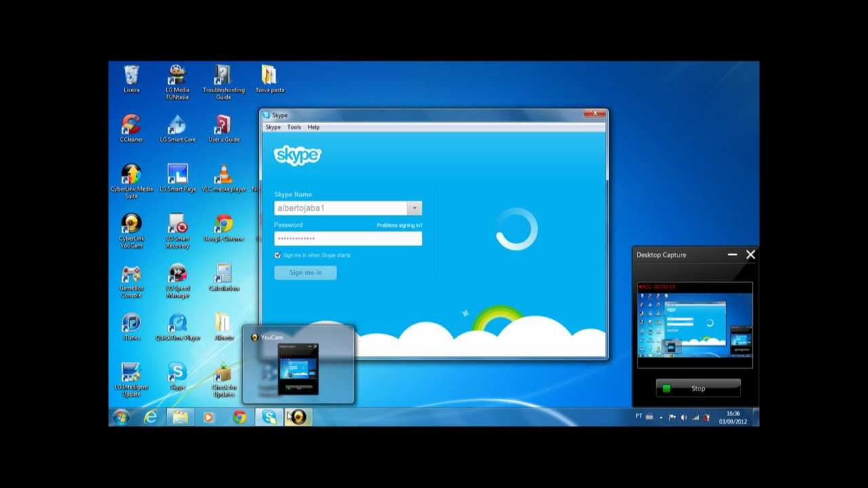868x488 pixels.
Task: Switch to Skype in the taskbar
Action: [x=269, y=417]
